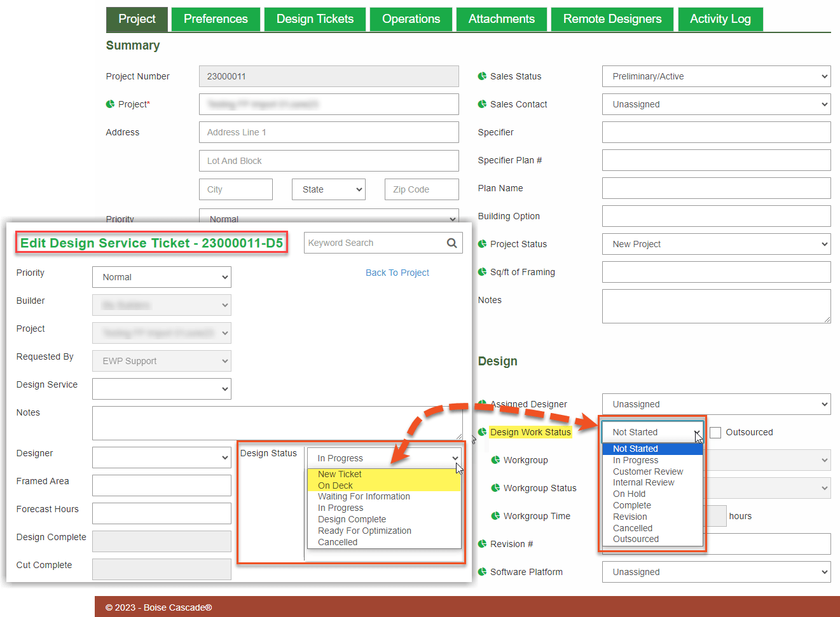Open the State dropdown in Address
The height and width of the screenshot is (617, 840).
tap(329, 189)
